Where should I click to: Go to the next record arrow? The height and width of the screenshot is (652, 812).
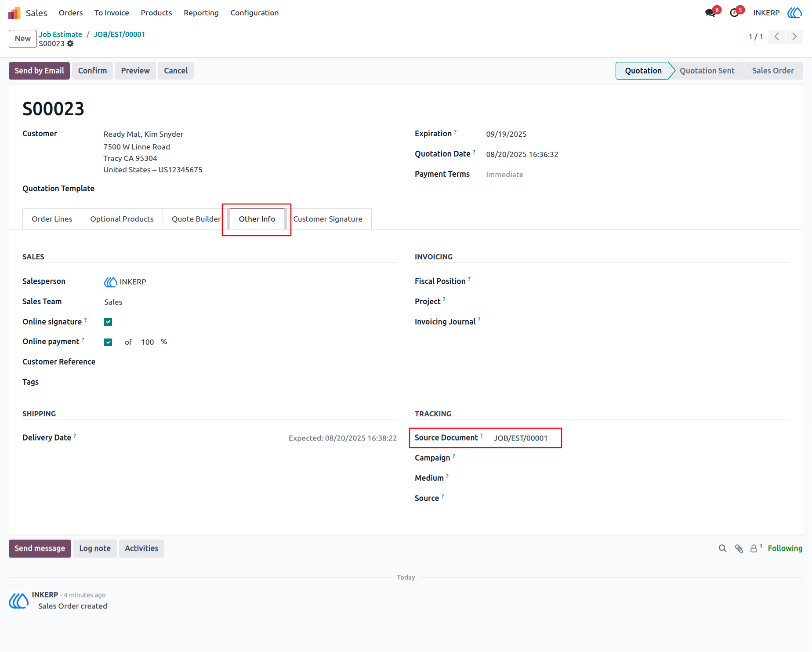point(794,36)
